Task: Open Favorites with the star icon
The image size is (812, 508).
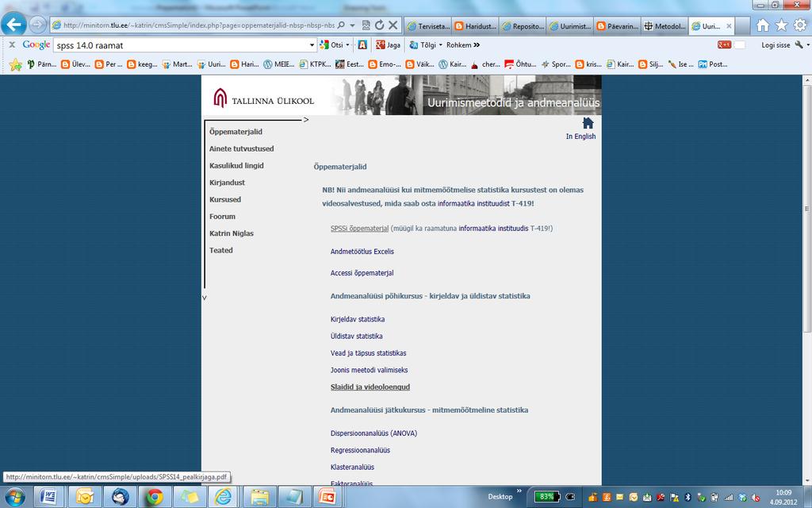Action: coord(781,25)
